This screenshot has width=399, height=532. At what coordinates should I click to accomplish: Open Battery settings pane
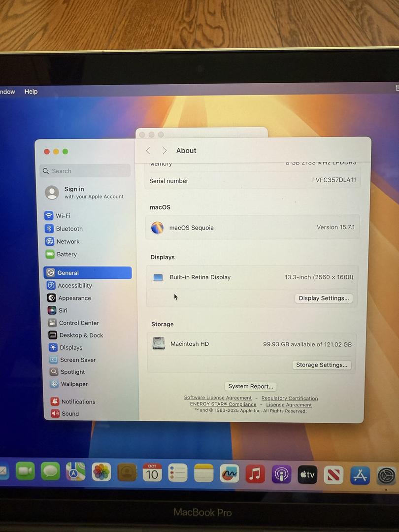(66, 255)
